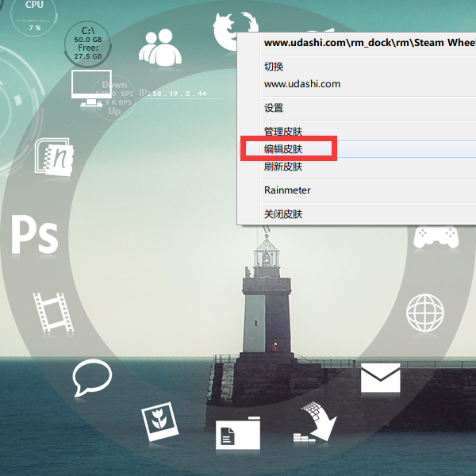Open the game controller icon
The width and height of the screenshot is (476, 476).
click(436, 236)
